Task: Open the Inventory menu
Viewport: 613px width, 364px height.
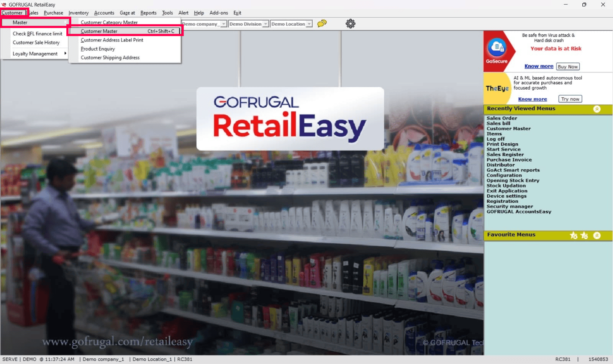Action: click(79, 13)
